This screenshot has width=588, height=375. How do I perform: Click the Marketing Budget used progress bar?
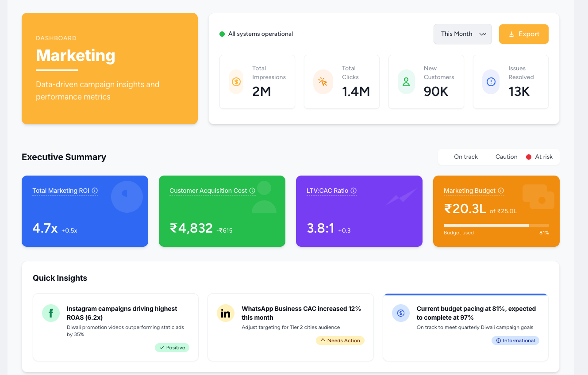496,226
